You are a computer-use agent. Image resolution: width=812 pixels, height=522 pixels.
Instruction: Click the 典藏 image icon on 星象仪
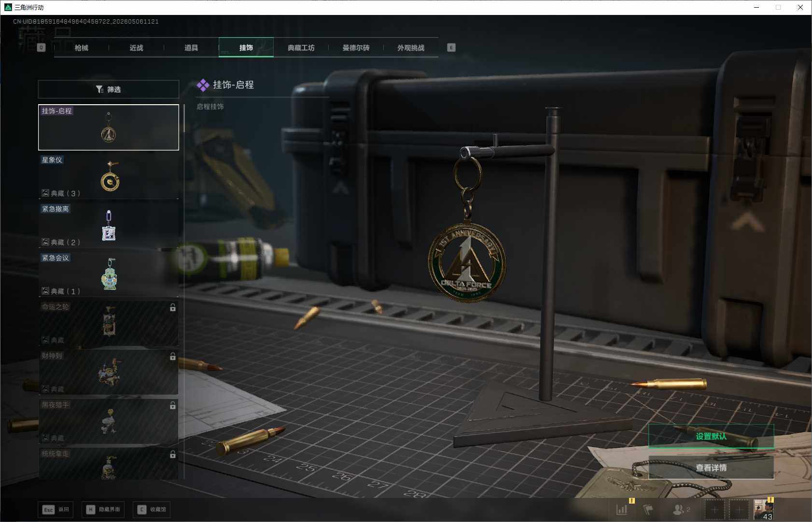(45, 193)
